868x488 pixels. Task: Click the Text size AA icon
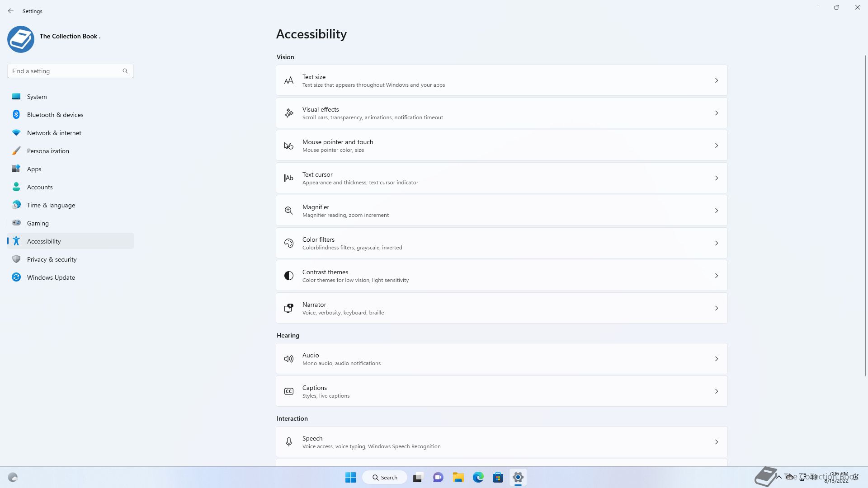click(x=289, y=81)
